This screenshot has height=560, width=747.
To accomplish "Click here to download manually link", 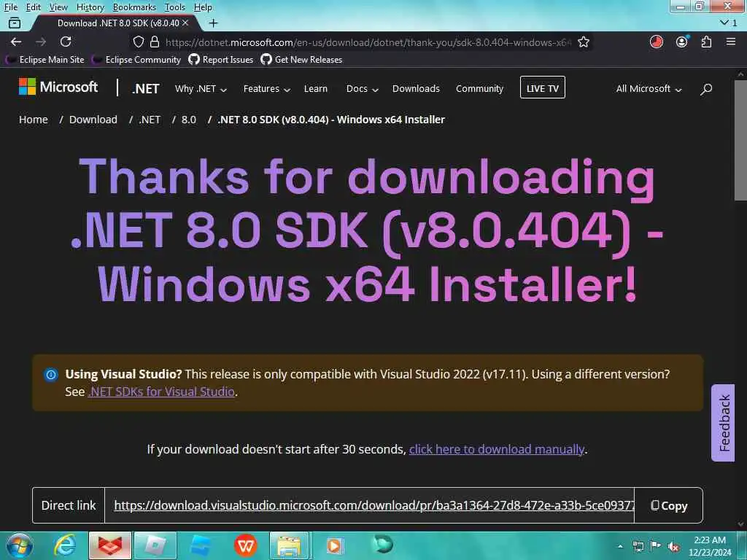I will point(496,449).
